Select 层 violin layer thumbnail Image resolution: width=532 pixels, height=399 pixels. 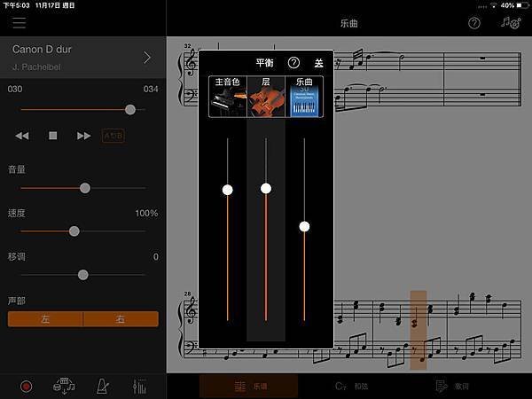(x=266, y=97)
